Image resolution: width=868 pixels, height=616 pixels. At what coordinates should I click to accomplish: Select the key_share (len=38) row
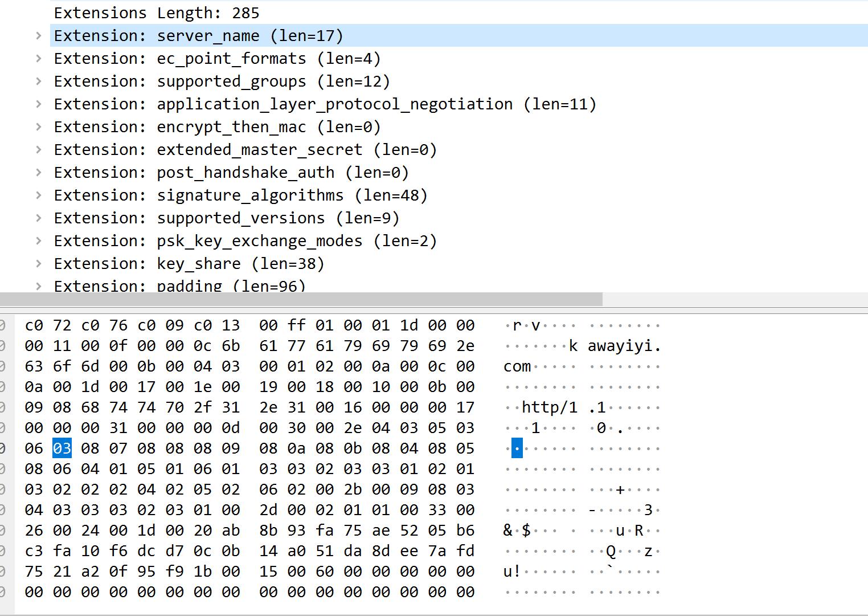[x=189, y=264]
